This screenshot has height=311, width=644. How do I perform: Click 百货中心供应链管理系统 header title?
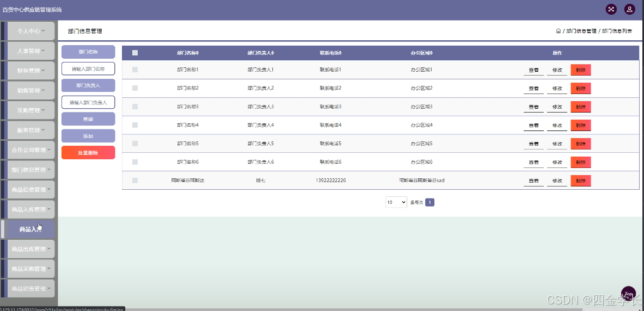pos(32,9)
